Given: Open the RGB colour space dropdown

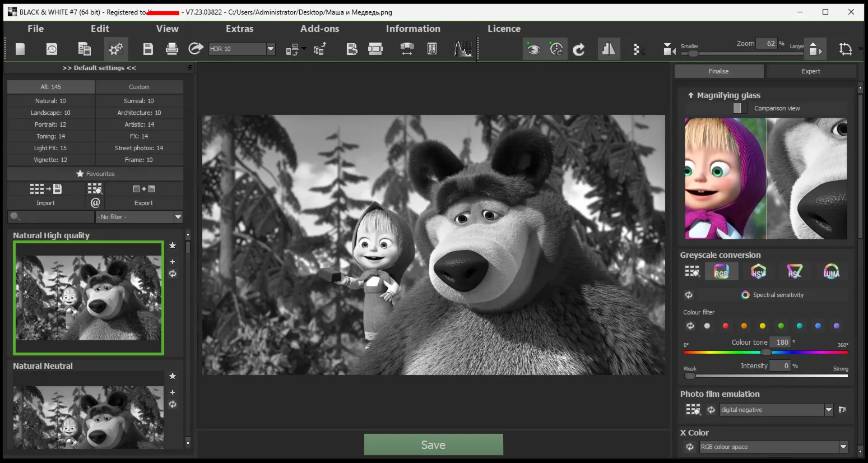Looking at the screenshot, I should tap(774, 447).
